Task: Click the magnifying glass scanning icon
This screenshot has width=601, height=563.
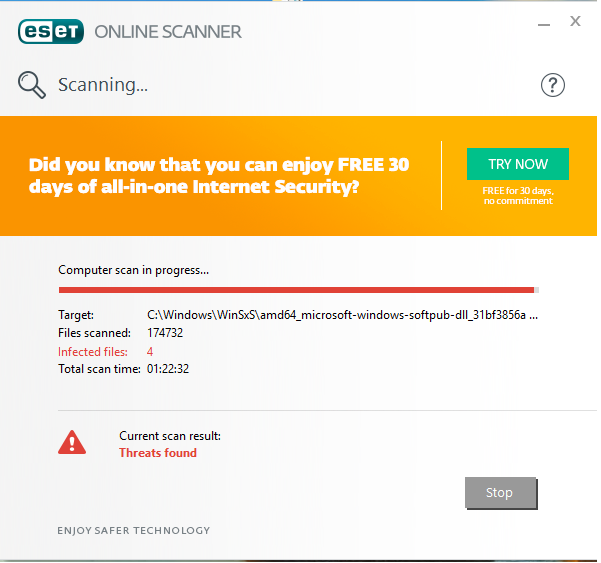Action: [32, 85]
